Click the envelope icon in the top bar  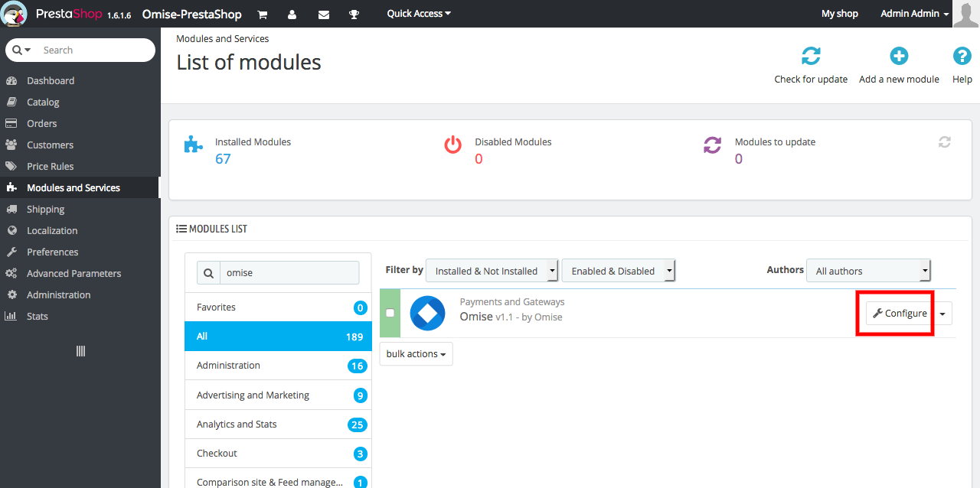323,14
